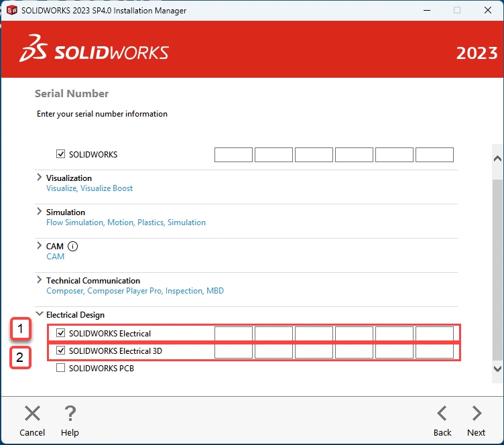Click the scrollbar down arrow
Screen dimensions: 504x445
point(497,369)
